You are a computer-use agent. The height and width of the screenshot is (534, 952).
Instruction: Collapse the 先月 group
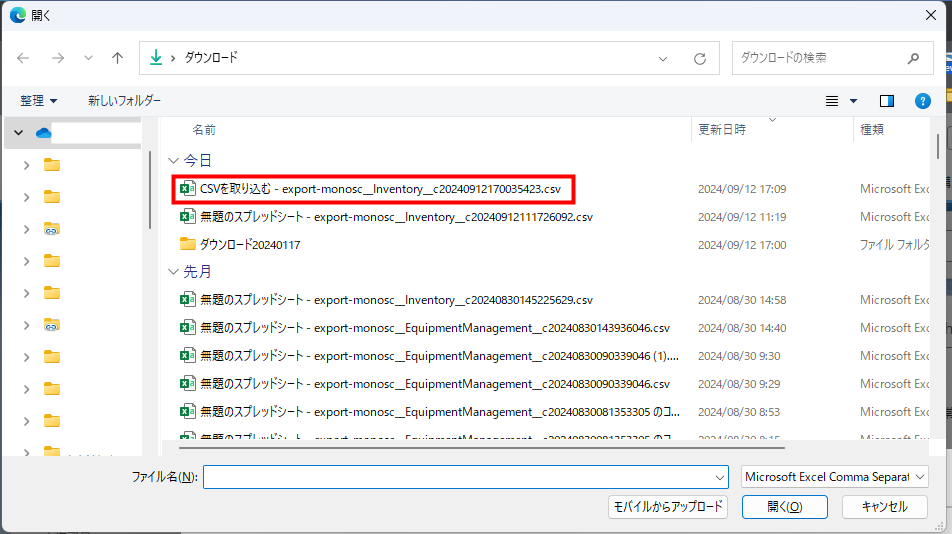[x=174, y=271]
